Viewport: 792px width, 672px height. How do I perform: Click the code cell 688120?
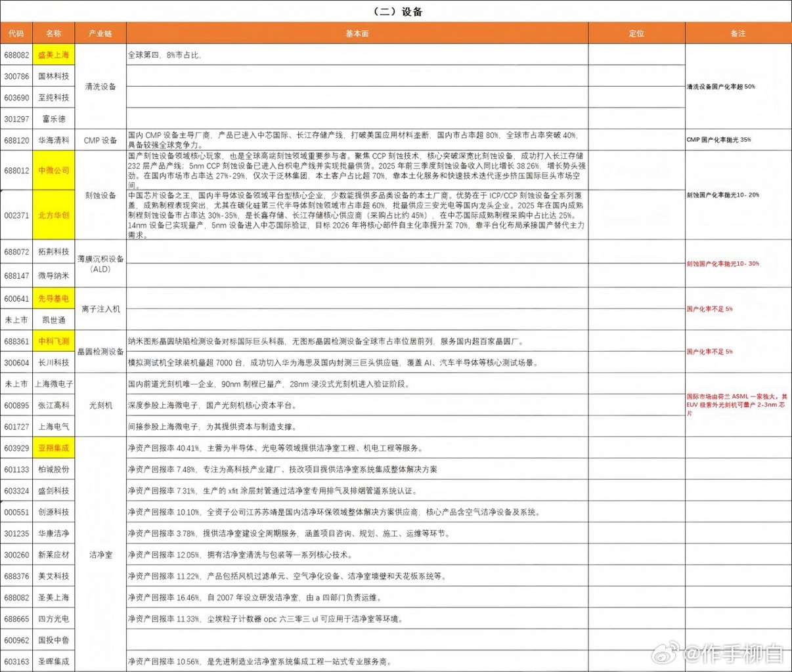(x=16, y=140)
